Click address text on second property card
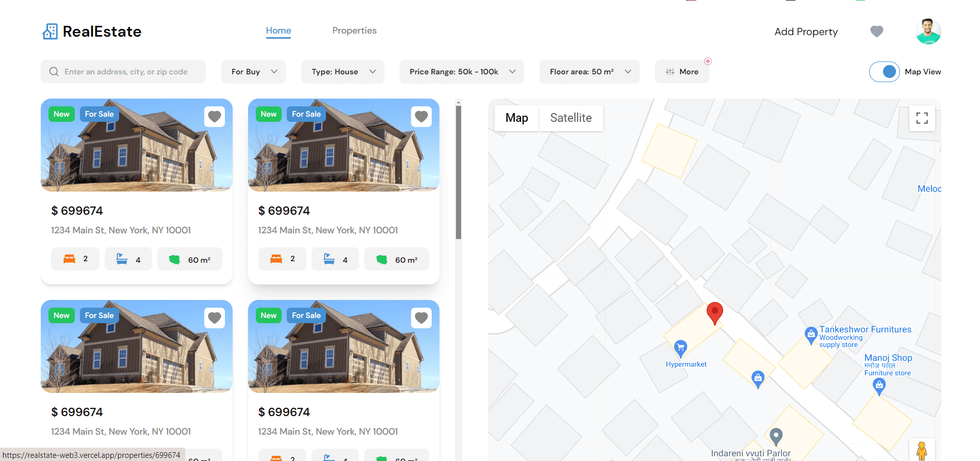The width and height of the screenshot is (980, 461). [x=328, y=230]
